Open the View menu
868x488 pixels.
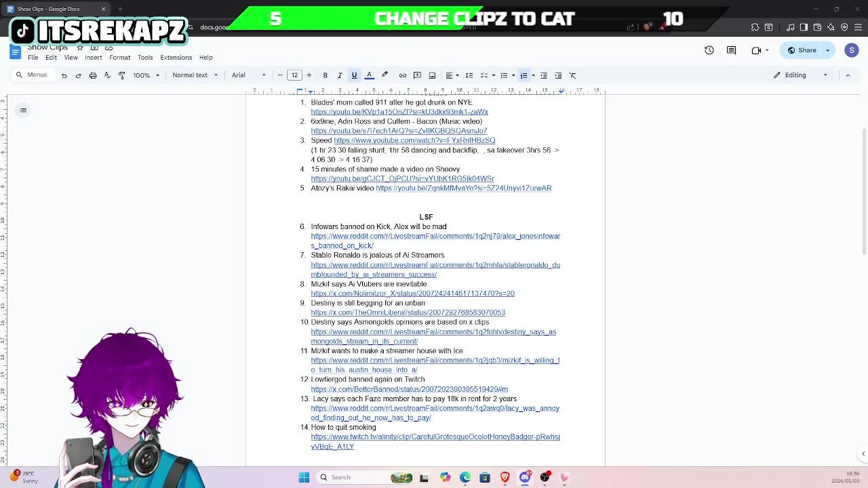coord(71,58)
